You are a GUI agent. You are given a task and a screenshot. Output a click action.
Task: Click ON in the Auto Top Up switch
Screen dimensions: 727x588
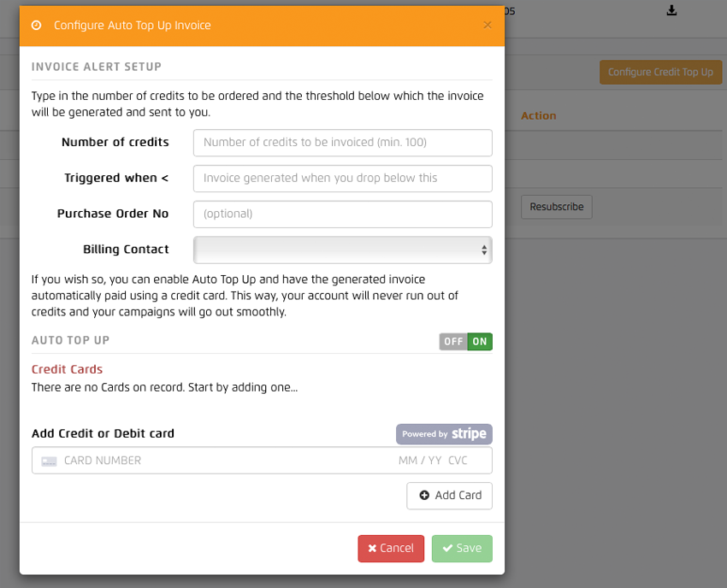tap(479, 340)
